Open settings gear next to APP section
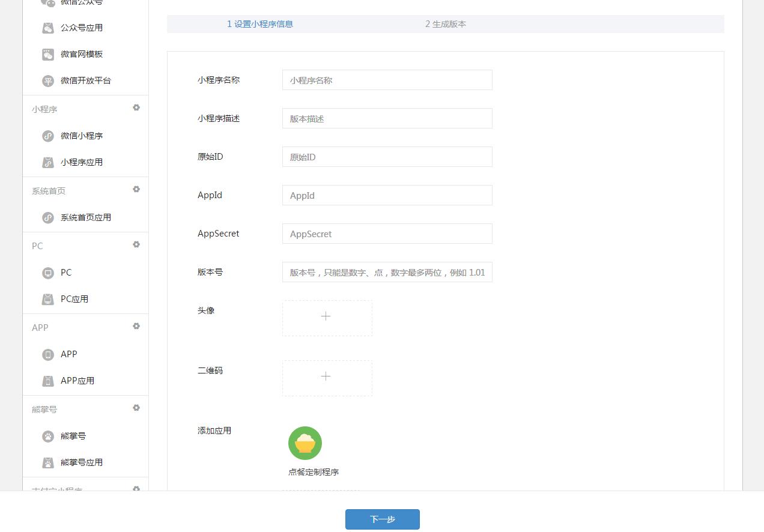The height and width of the screenshot is (532, 764). click(x=136, y=326)
